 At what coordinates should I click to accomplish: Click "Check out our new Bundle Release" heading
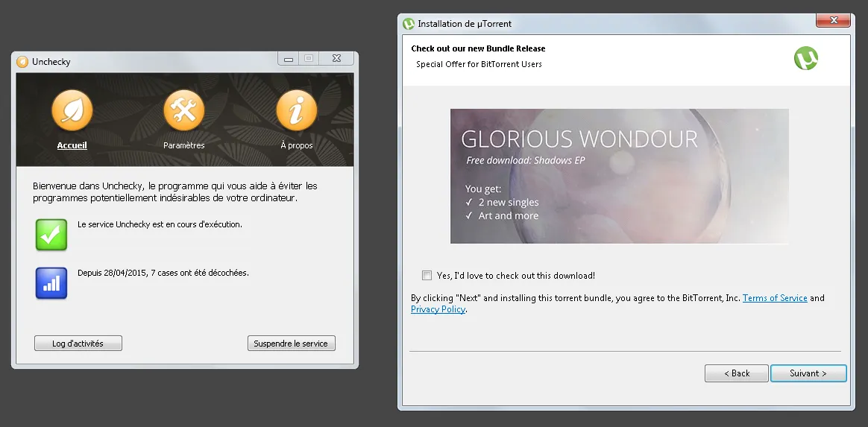click(478, 48)
